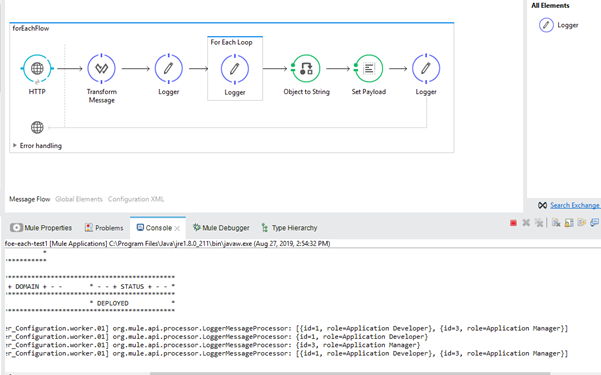Expand the Error handling section
The height and width of the screenshot is (375, 601).
pos(15,145)
